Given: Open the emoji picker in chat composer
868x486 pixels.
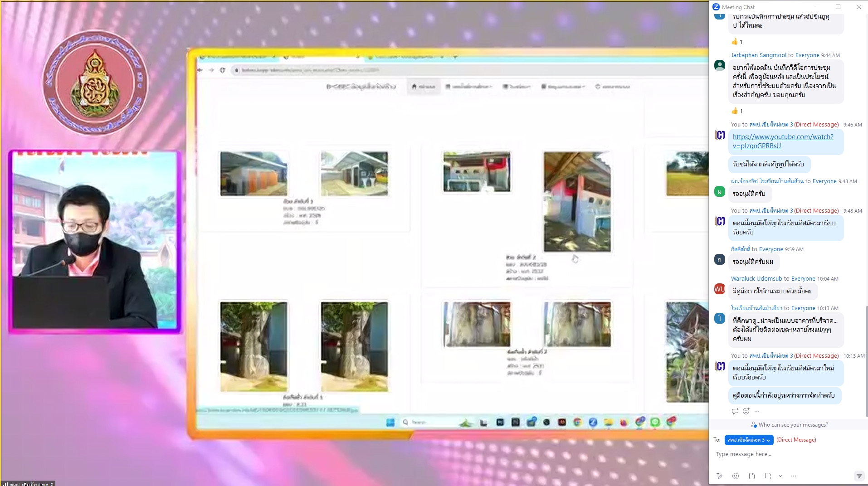Looking at the screenshot, I should pos(736,476).
